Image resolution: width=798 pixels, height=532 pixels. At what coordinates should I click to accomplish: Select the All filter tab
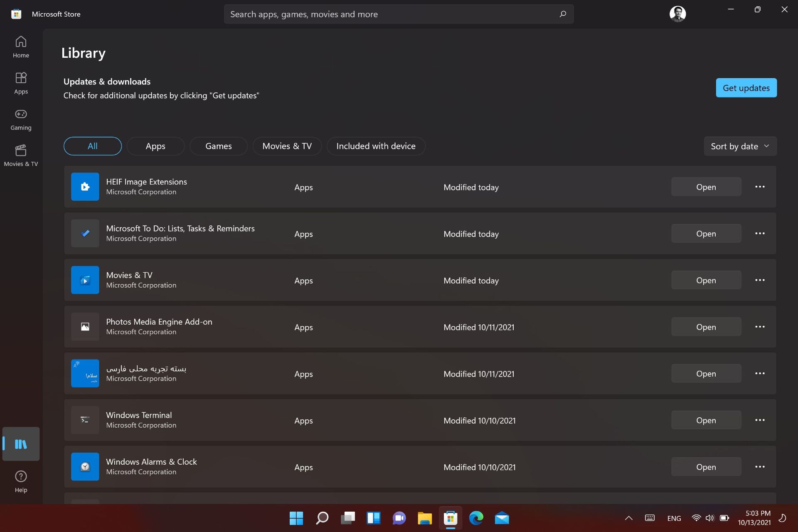click(x=93, y=145)
